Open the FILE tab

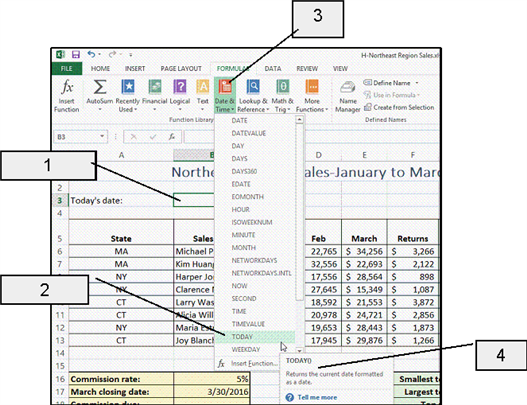pyautogui.click(x=67, y=69)
